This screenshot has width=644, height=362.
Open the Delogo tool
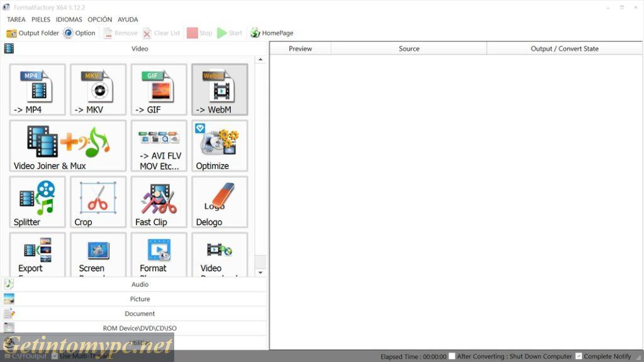(219, 202)
